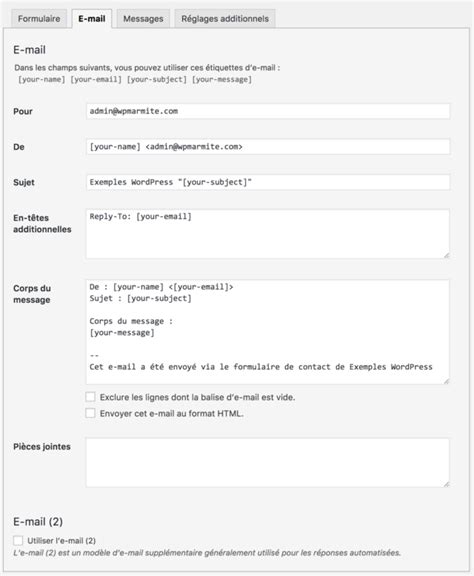Toggle the Utiliser l'e-mail (2) checkbox
The image size is (474, 576).
(18, 540)
